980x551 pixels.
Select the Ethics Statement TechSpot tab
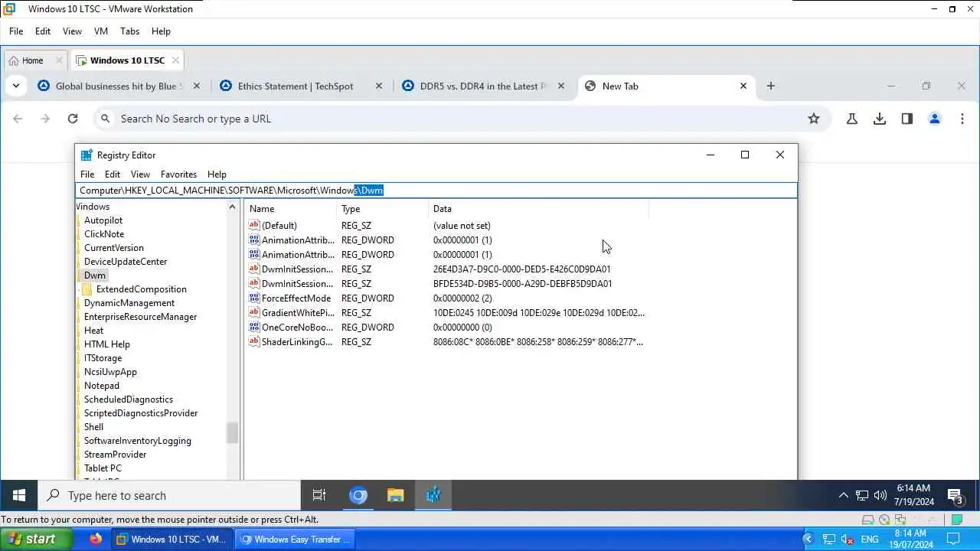tap(296, 86)
